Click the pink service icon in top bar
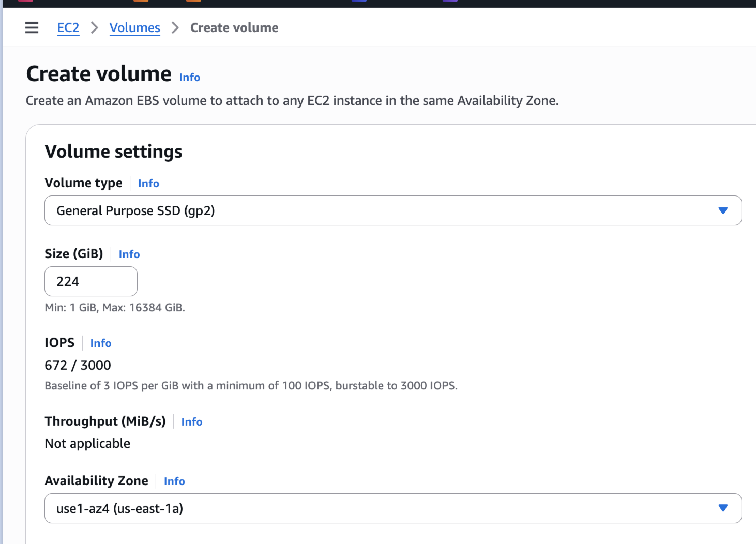Screen dimensions: 756x544 click(x=25, y=1)
